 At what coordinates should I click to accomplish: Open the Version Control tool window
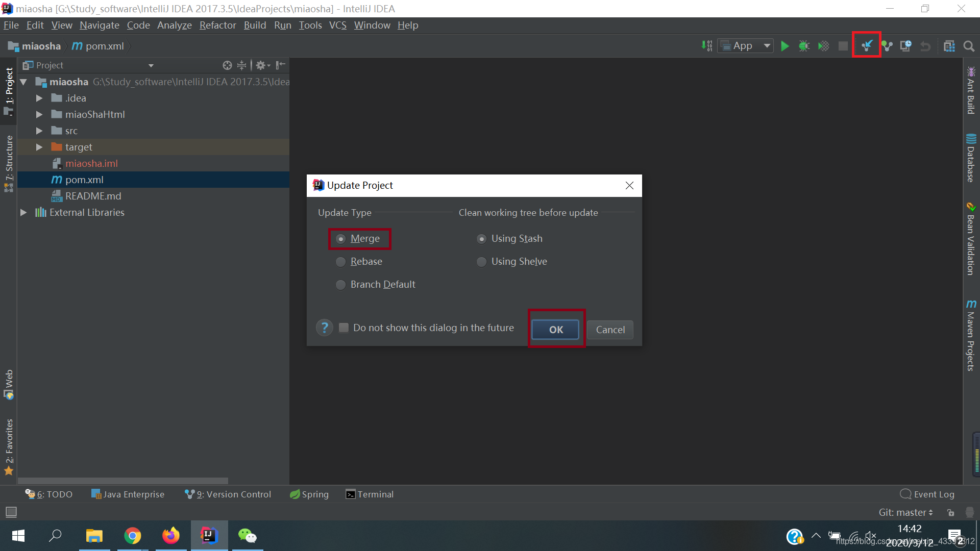pyautogui.click(x=228, y=494)
